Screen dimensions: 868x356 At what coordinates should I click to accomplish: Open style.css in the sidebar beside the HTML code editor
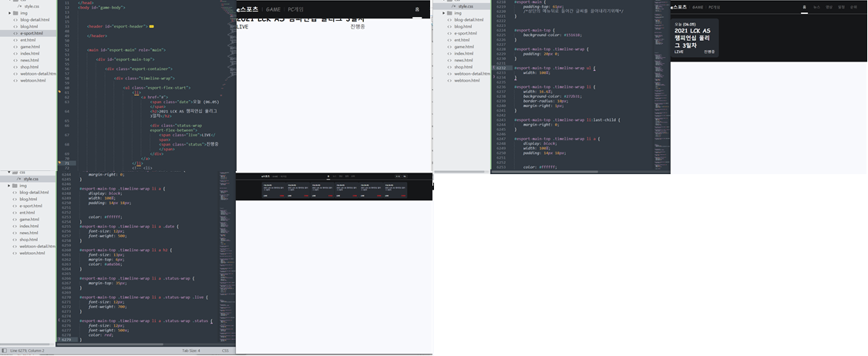tap(32, 6)
